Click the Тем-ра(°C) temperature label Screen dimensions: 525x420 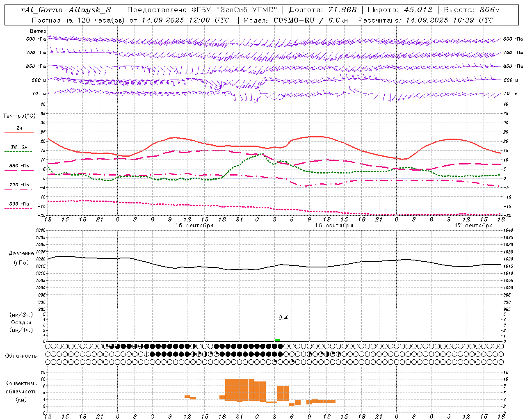[x=19, y=116]
